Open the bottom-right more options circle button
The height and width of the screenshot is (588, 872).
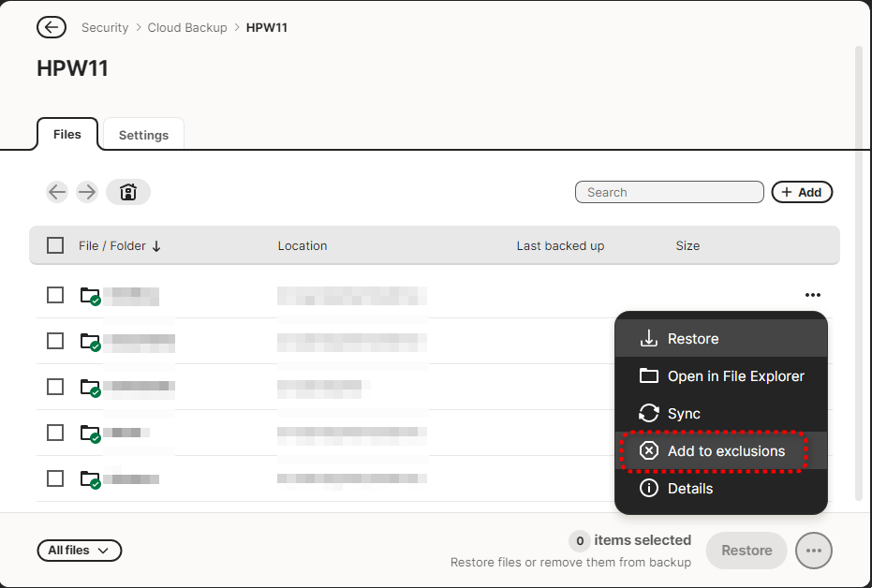point(813,551)
